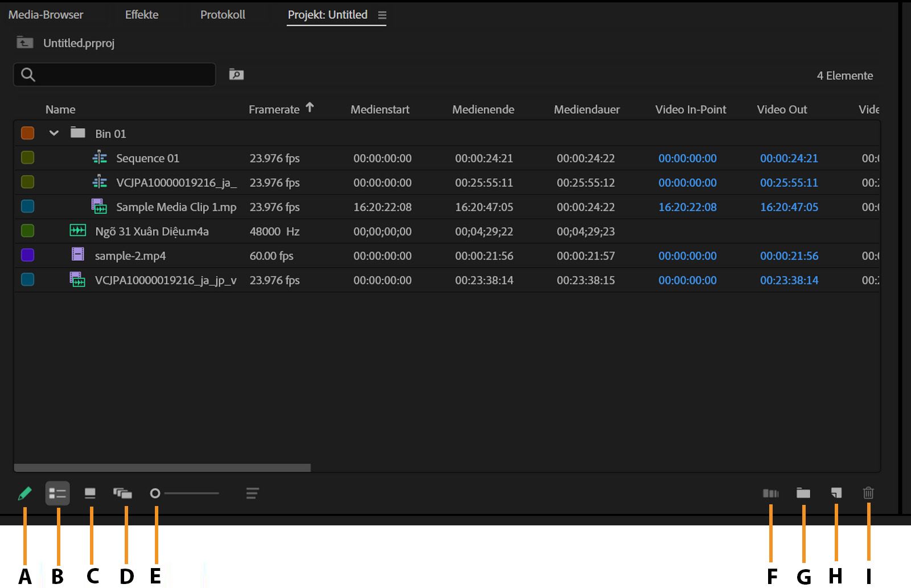Switch to Icon View
This screenshot has height=588, width=911.
pyautogui.click(x=91, y=493)
